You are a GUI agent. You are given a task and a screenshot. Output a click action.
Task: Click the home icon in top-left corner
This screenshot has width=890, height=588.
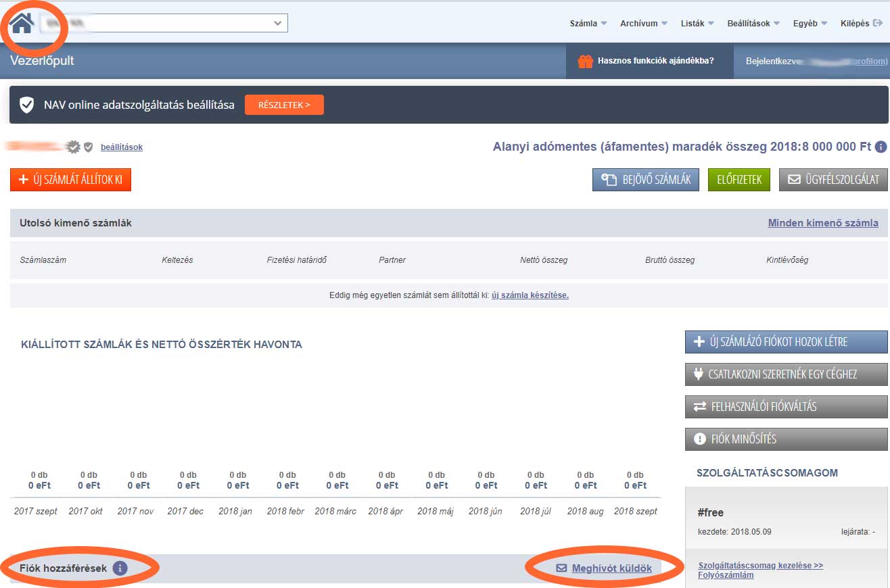tap(22, 24)
